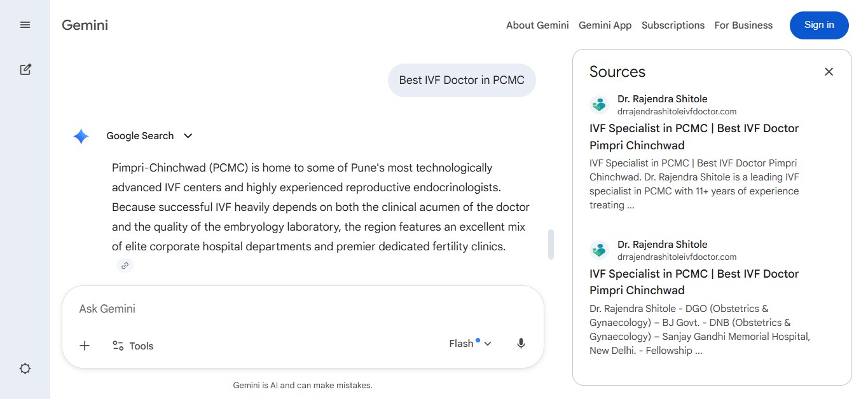Open the Tools menu
868x399 pixels.
coord(133,346)
